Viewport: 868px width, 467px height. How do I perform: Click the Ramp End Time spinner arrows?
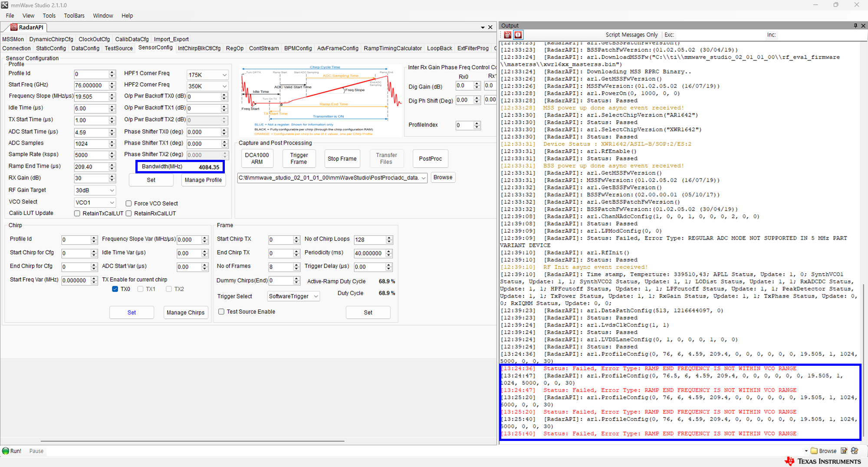(112, 167)
